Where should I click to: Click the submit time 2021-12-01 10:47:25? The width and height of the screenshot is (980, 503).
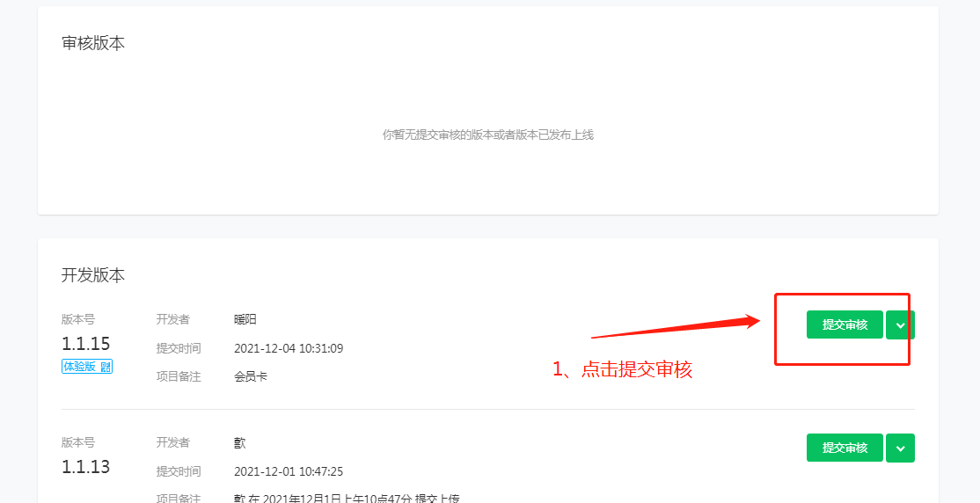pyautogui.click(x=289, y=471)
